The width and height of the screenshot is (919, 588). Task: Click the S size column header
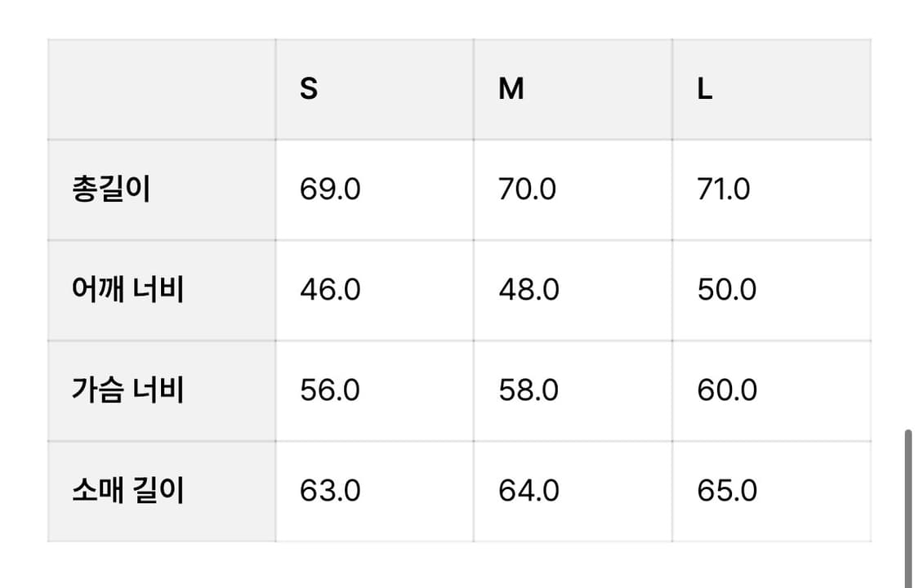pos(309,89)
